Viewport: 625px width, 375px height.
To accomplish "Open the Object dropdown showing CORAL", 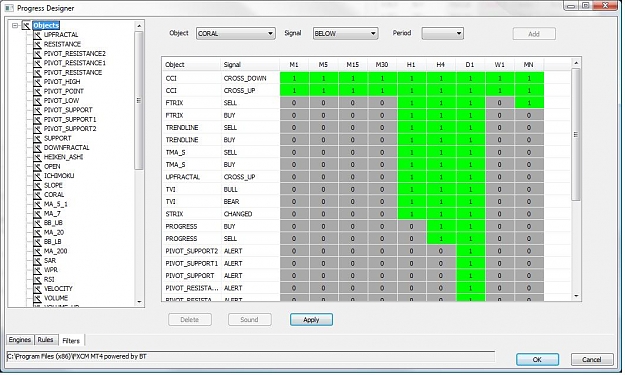I will [236, 34].
